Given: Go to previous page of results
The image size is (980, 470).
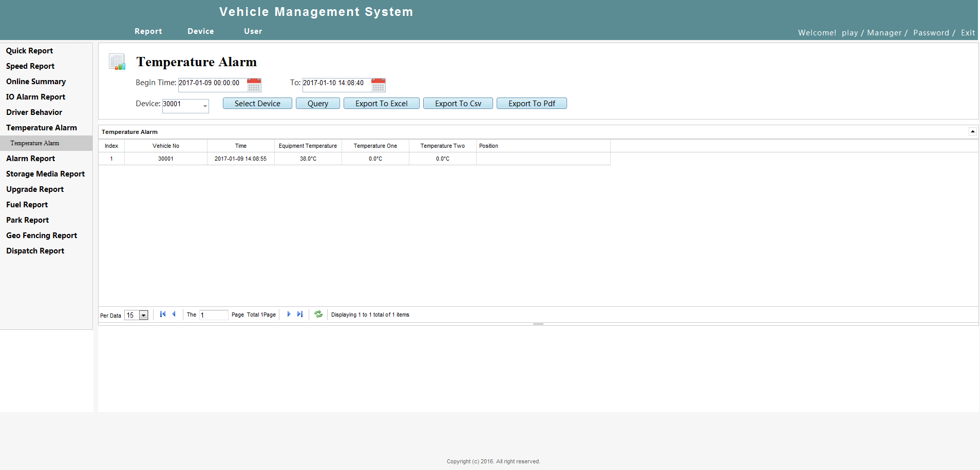Looking at the screenshot, I should tap(174, 314).
